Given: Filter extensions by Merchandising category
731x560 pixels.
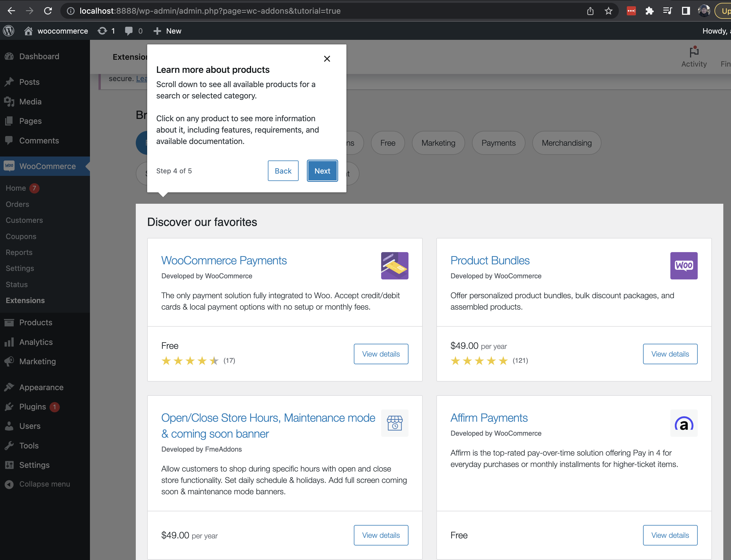Looking at the screenshot, I should [566, 143].
